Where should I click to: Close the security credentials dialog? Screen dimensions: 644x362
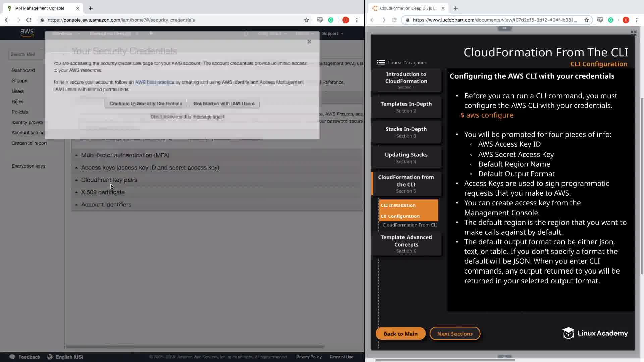309,42
